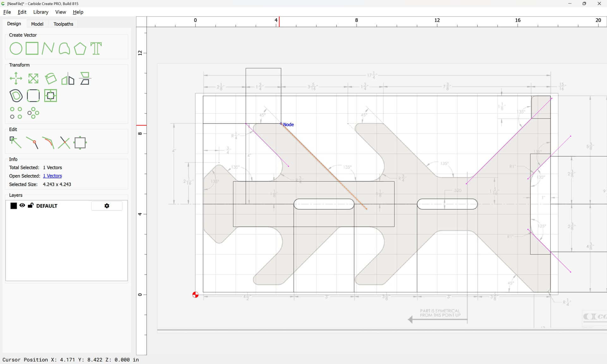Open Job Setup square icon
Viewport: 607px width, 364px height.
(80, 143)
